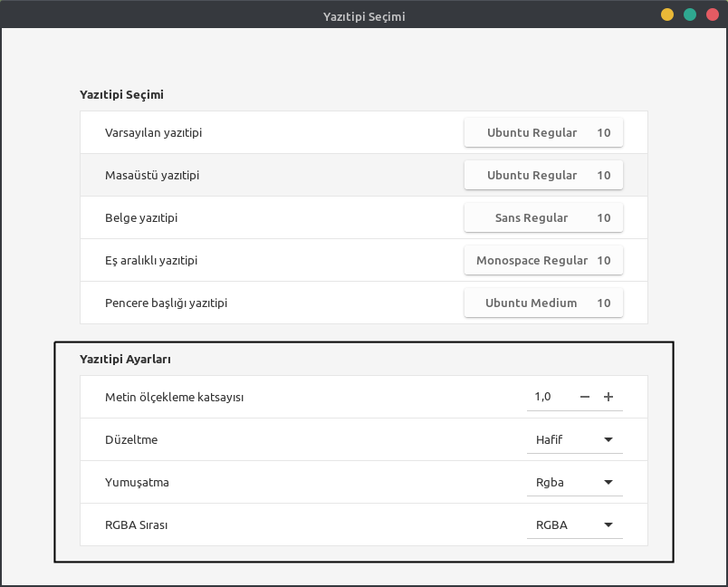
Task: Click the plus icon for text scaling
Action: point(608,397)
